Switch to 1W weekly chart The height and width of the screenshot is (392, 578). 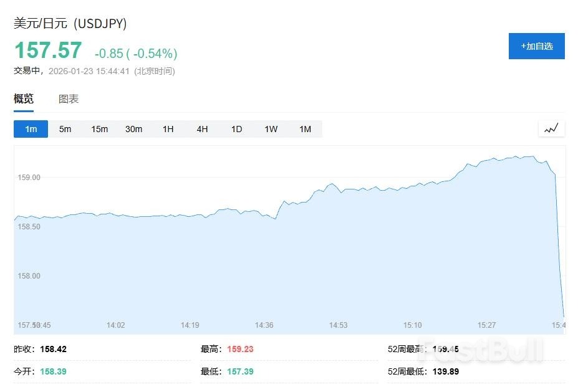click(x=271, y=129)
